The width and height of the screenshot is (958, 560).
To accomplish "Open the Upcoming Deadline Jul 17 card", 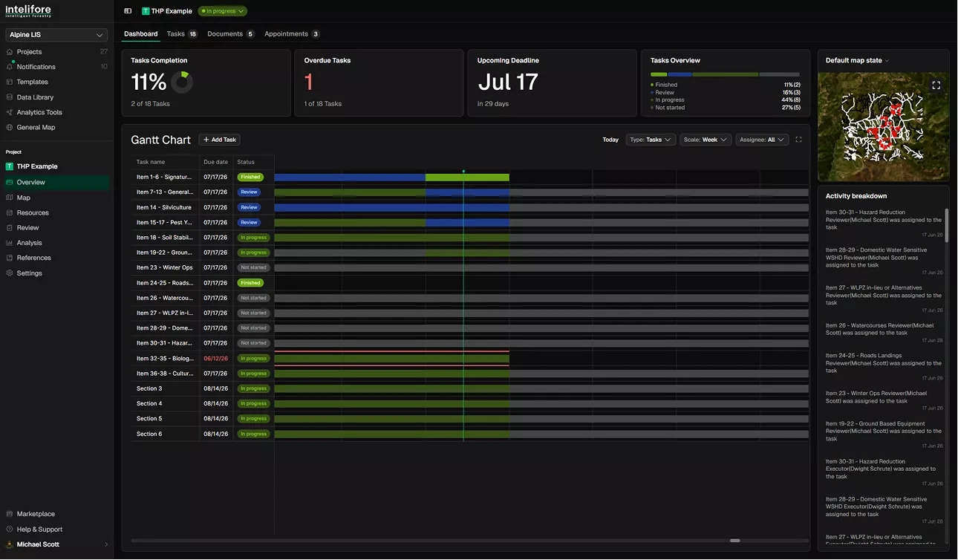I will 552,83.
